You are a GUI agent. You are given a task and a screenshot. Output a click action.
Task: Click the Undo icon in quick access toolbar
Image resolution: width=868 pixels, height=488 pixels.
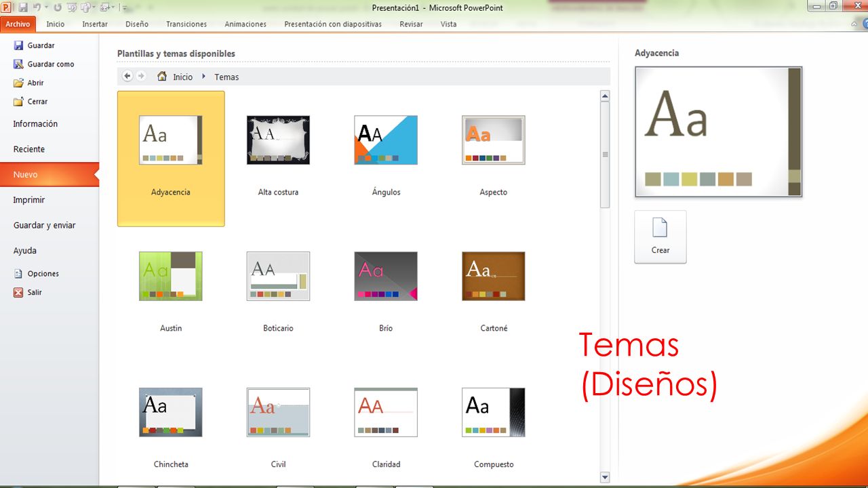(x=38, y=7)
